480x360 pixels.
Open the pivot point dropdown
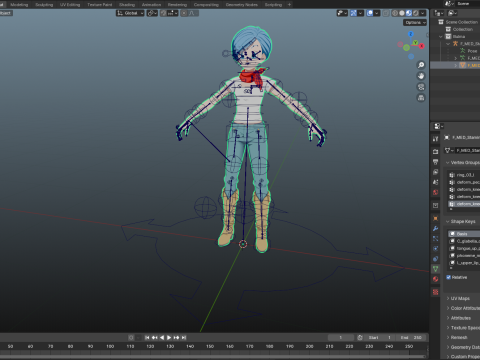(x=152, y=13)
